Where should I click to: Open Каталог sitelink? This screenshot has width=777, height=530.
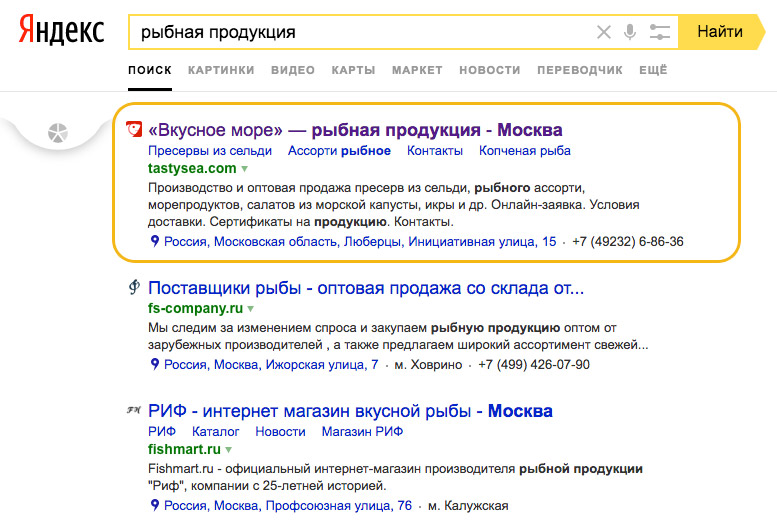tap(216, 431)
